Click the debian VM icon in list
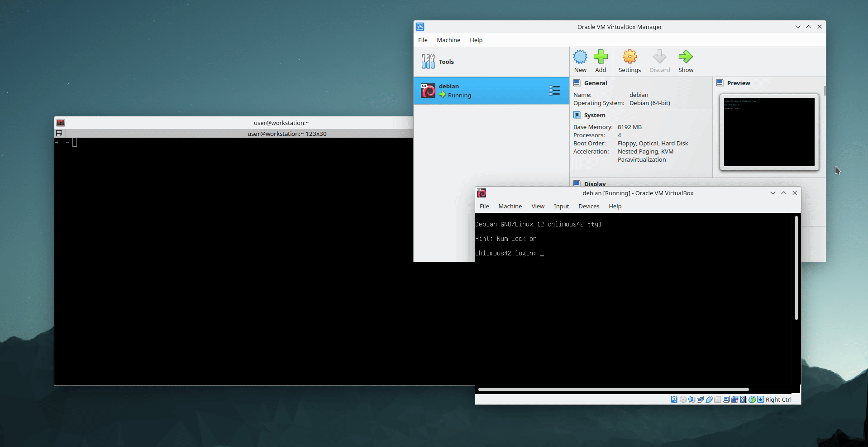The height and width of the screenshot is (447, 868). click(428, 91)
